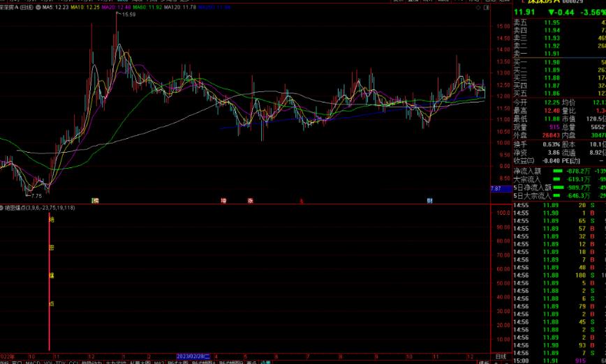Click the ▼-0.44 price change value
606x364 pixels.
click(x=561, y=12)
